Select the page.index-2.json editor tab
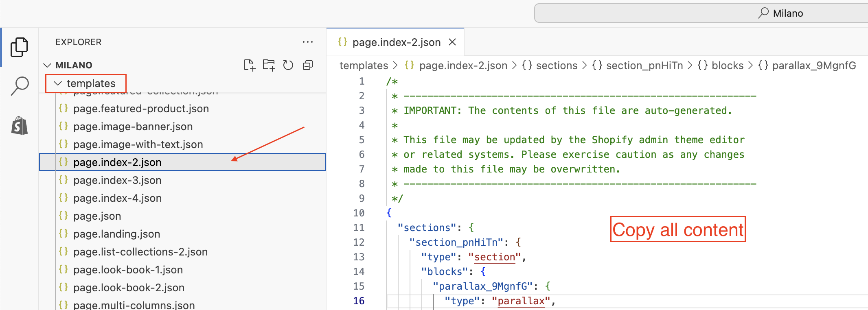Viewport: 868px width, 310px height. click(396, 42)
